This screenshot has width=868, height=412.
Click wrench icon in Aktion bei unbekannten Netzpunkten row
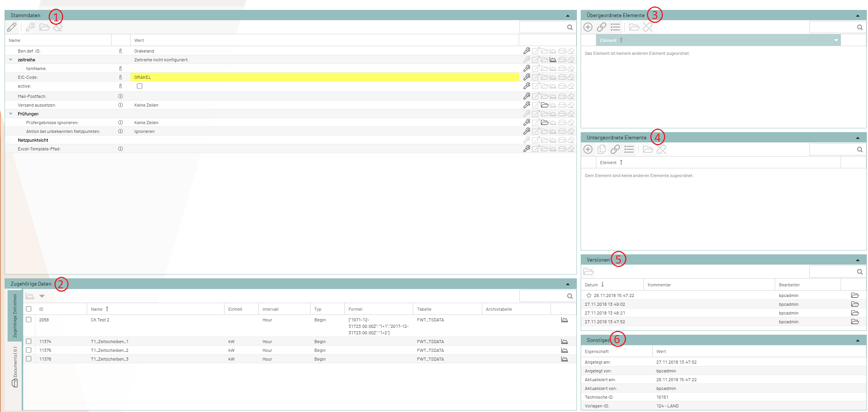point(527,131)
